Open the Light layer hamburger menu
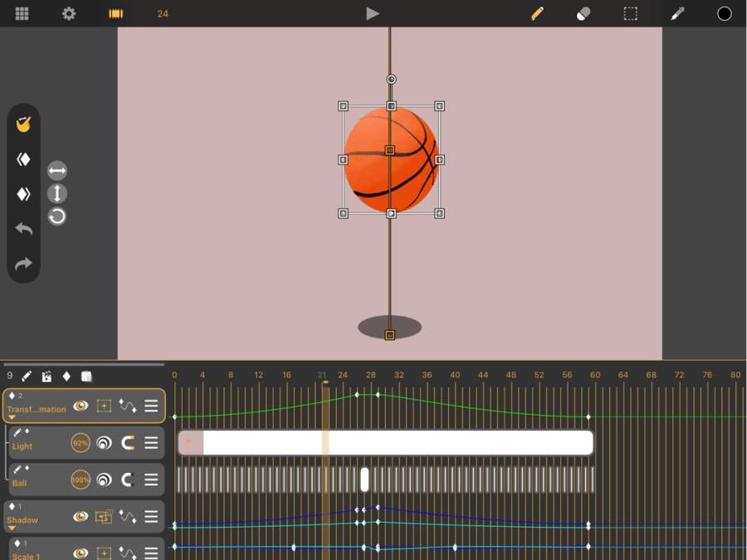Screen dimensions: 747x560 coord(151,443)
